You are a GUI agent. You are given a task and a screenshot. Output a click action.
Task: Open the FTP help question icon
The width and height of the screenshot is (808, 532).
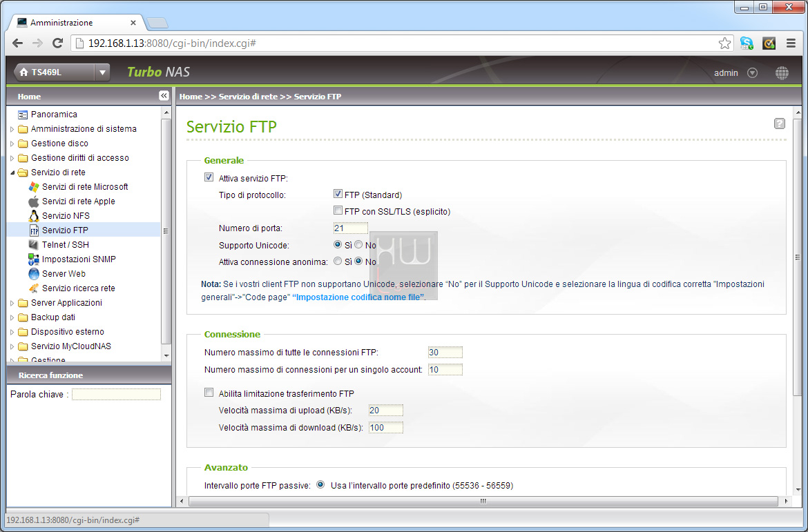(780, 124)
